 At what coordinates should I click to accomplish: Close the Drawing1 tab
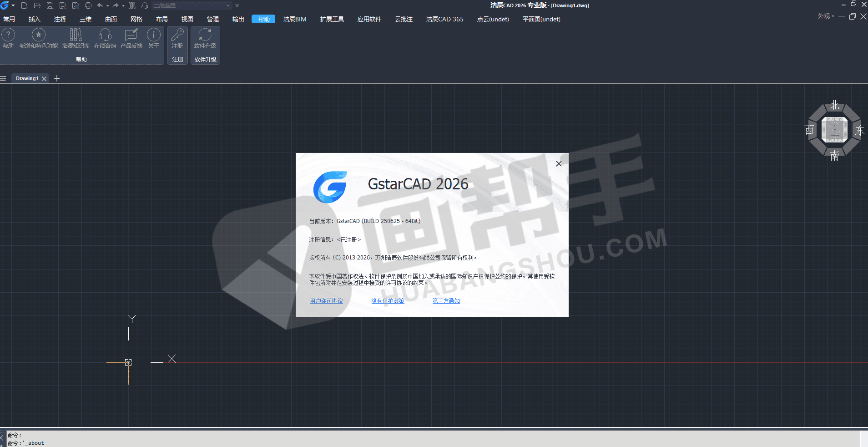click(44, 78)
